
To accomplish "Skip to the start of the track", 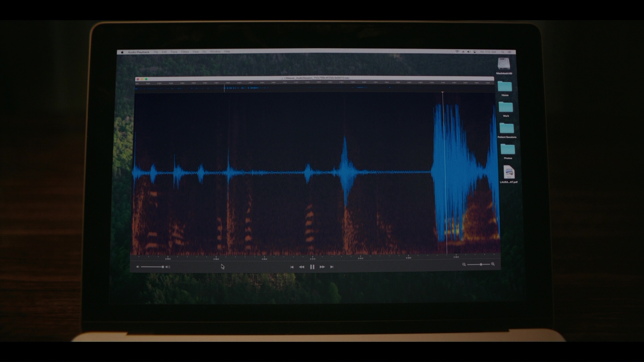I will tap(292, 267).
